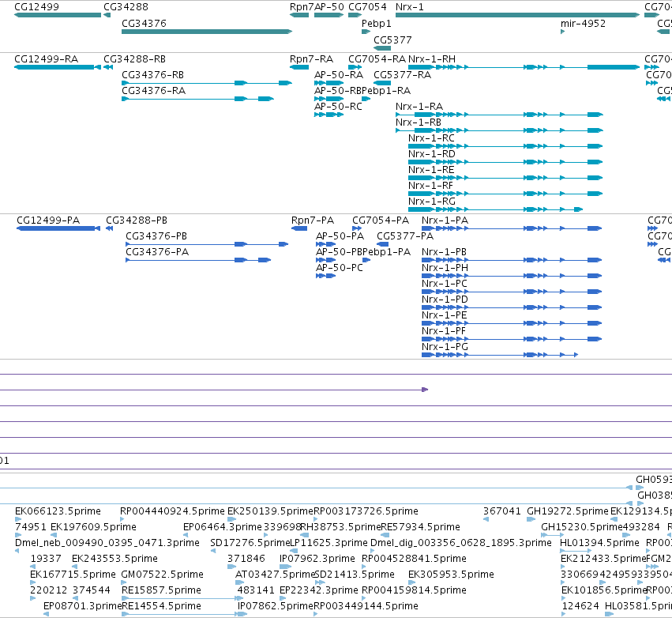The image size is (672, 618).
Task: Click the CG34288 gene label
Action: click(126, 7)
